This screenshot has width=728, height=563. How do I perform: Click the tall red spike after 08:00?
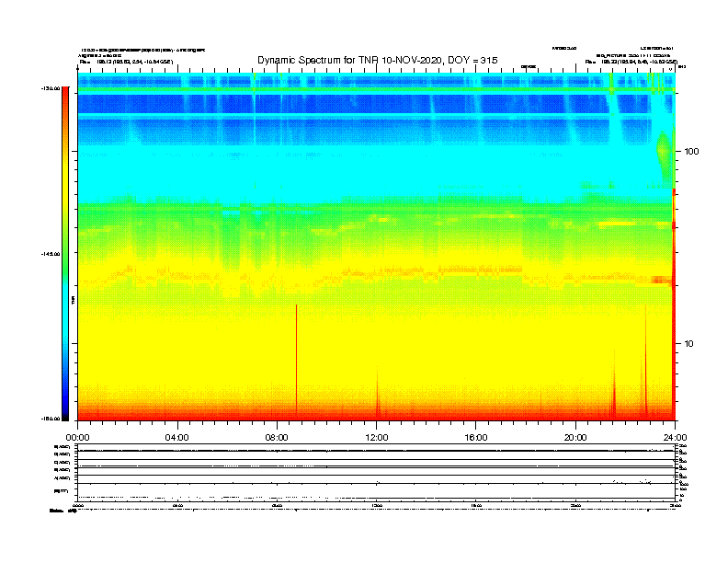pyautogui.click(x=296, y=360)
